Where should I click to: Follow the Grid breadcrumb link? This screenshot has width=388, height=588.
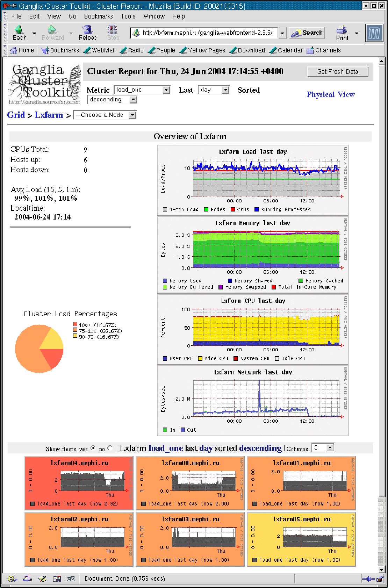click(16, 115)
